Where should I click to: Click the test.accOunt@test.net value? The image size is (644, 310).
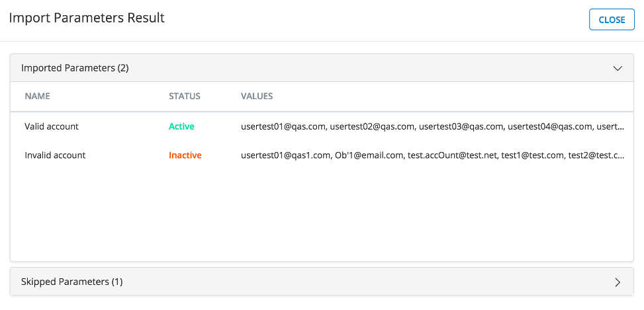pyautogui.click(x=451, y=156)
